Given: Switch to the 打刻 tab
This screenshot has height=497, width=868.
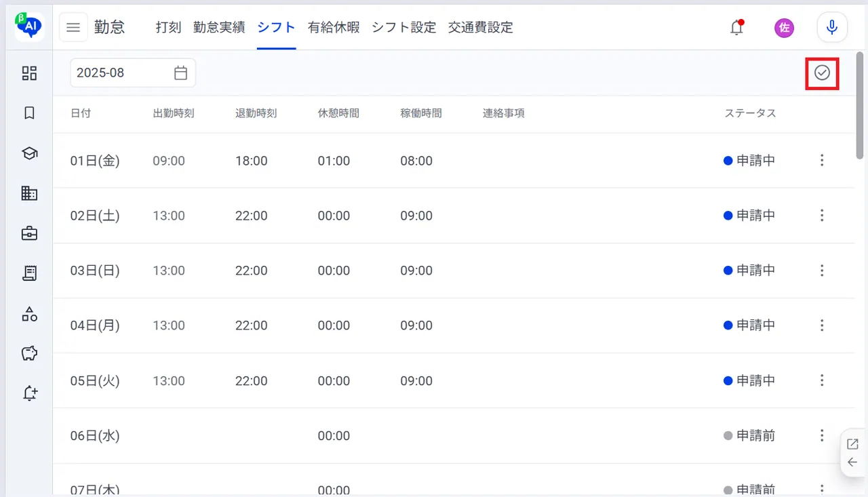Looking at the screenshot, I should click(x=168, y=28).
